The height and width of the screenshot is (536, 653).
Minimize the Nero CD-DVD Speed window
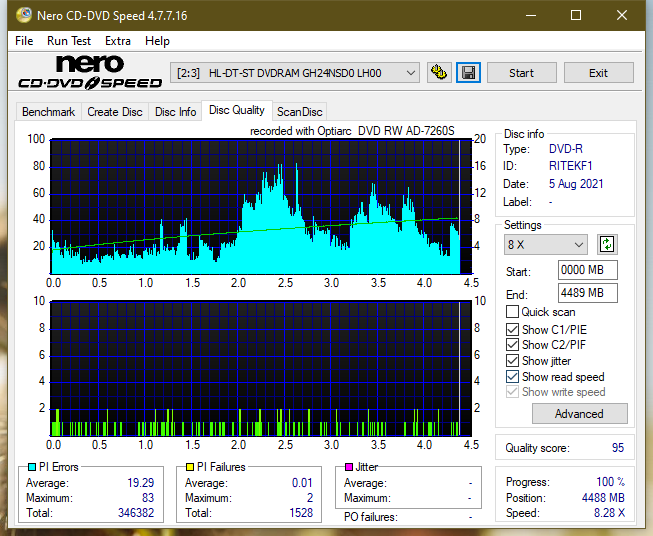531,15
